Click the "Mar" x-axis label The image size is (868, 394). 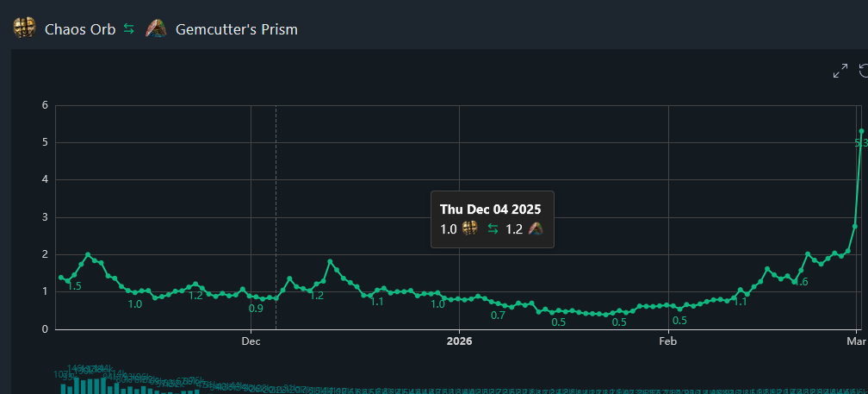(x=856, y=341)
